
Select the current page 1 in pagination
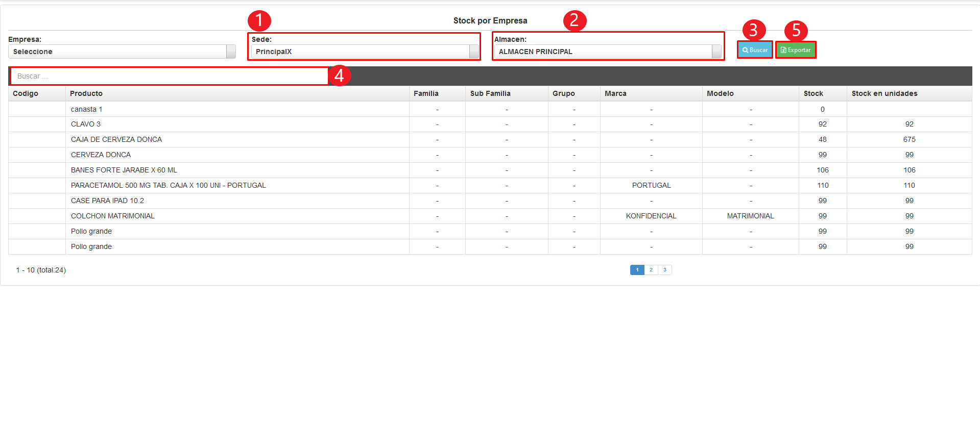point(637,270)
